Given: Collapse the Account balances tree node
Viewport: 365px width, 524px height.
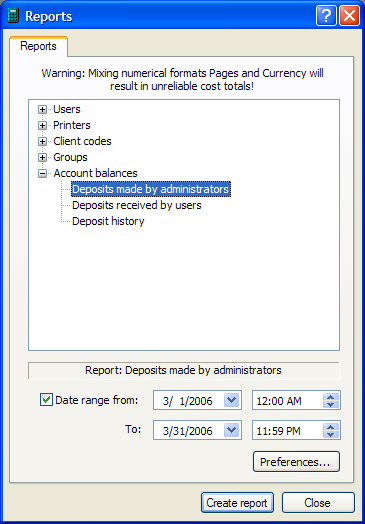Looking at the screenshot, I should (x=42, y=173).
